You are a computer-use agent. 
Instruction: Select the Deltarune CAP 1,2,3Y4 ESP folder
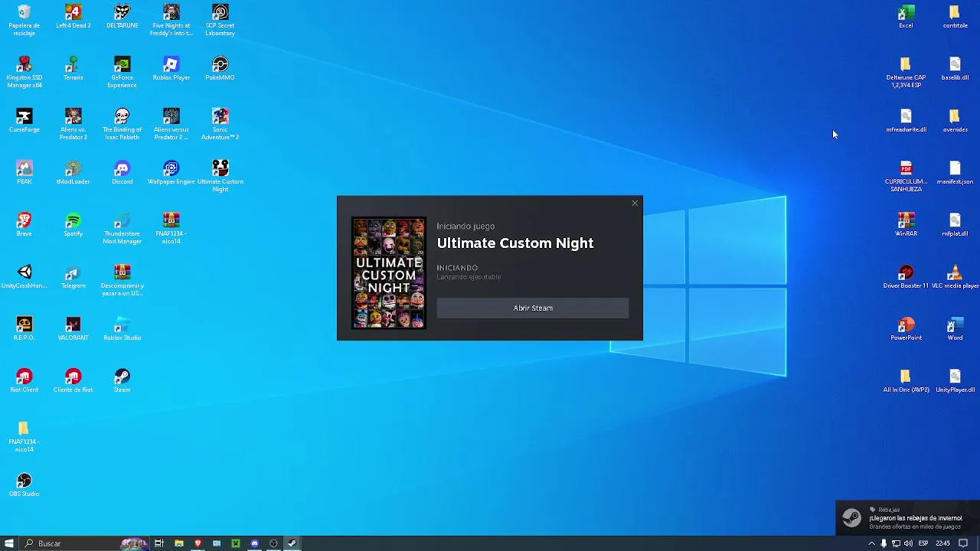tap(906, 73)
